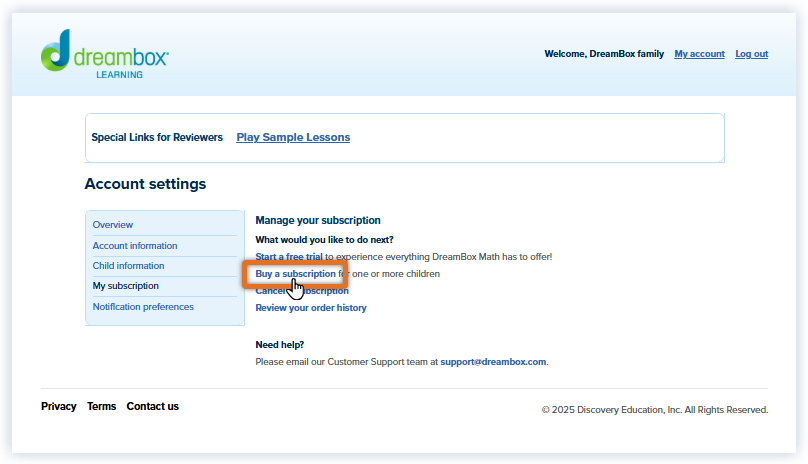Screen dimensions: 808x464
Task: Click the DreamBox Learning logo
Action: [105, 54]
